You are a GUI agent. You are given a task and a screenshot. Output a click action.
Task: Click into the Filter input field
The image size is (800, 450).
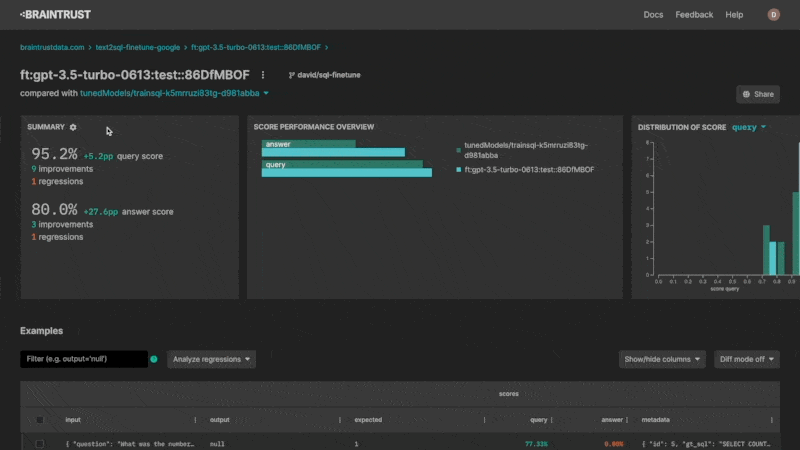[x=83, y=359]
